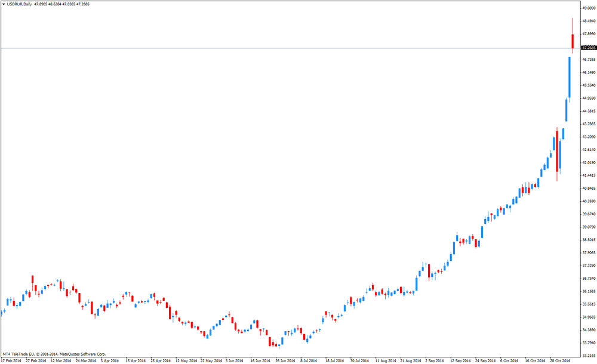The image size is (597, 364).
Task: Click price label 44.9590
Action: (589, 98)
